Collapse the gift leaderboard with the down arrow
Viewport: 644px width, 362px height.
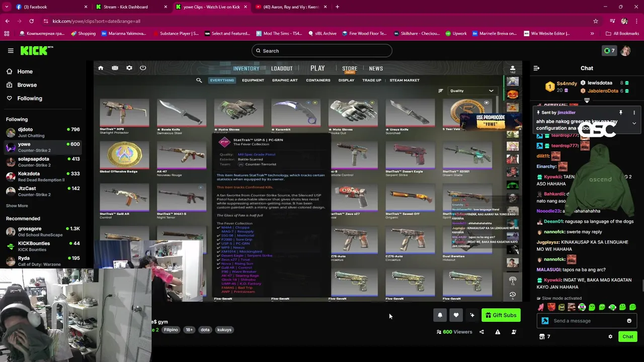(x=587, y=101)
